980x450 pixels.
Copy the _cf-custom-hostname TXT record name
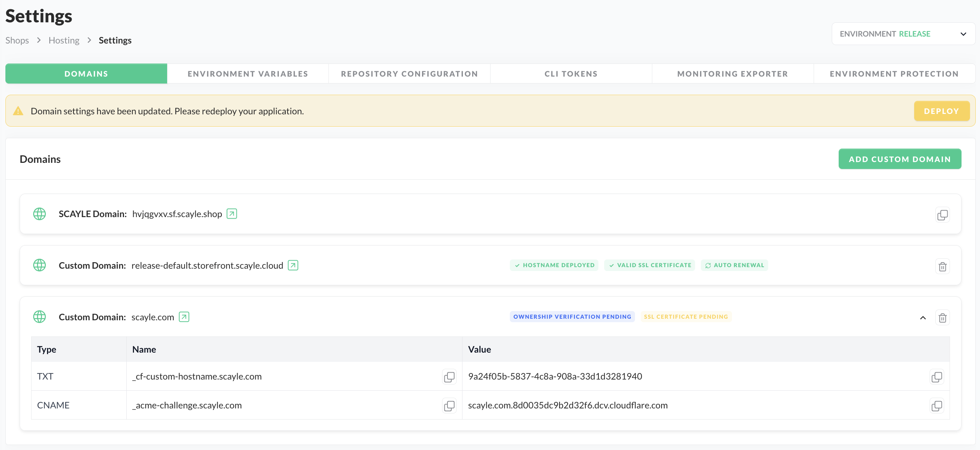pos(449,377)
